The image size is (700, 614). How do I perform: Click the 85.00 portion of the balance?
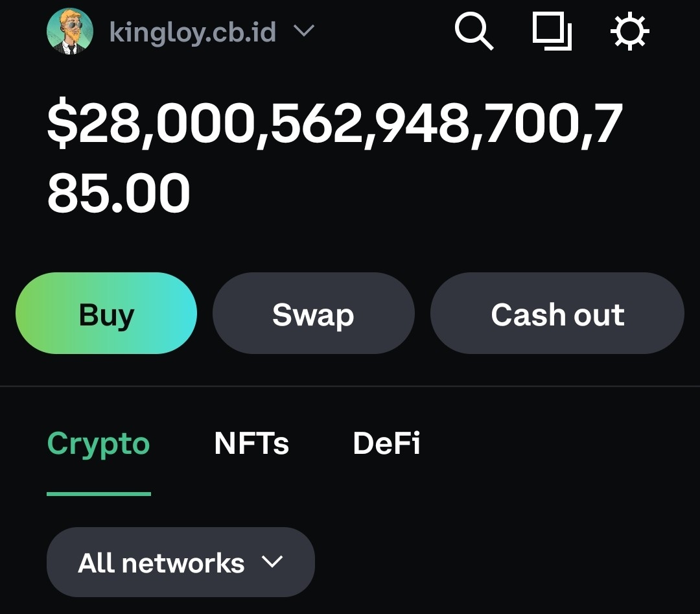pyautogui.click(x=119, y=193)
